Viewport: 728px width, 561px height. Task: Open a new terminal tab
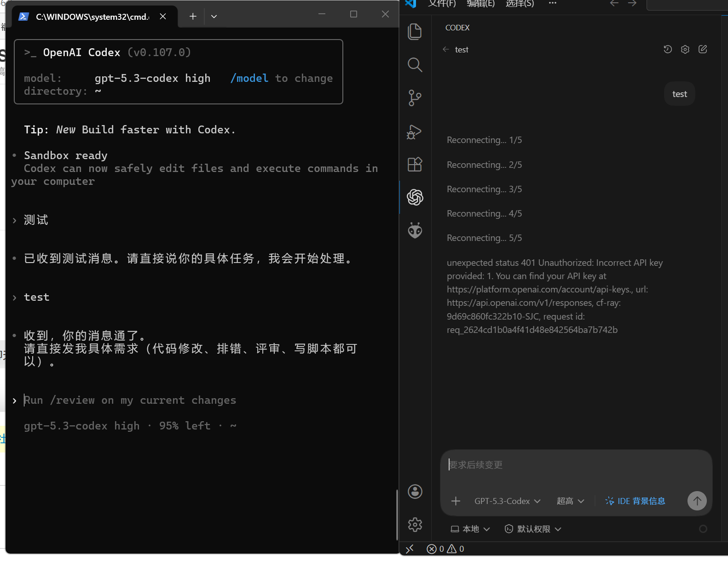tap(193, 17)
